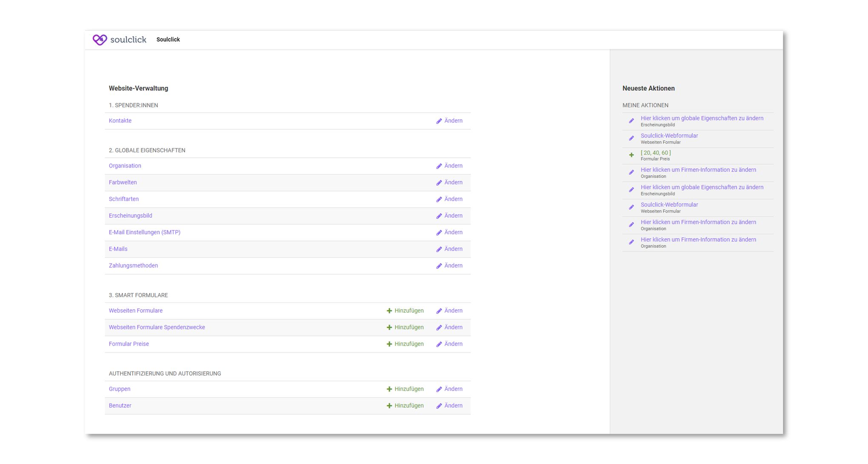
Task: Click the Soulclick header title
Action: [x=168, y=40]
